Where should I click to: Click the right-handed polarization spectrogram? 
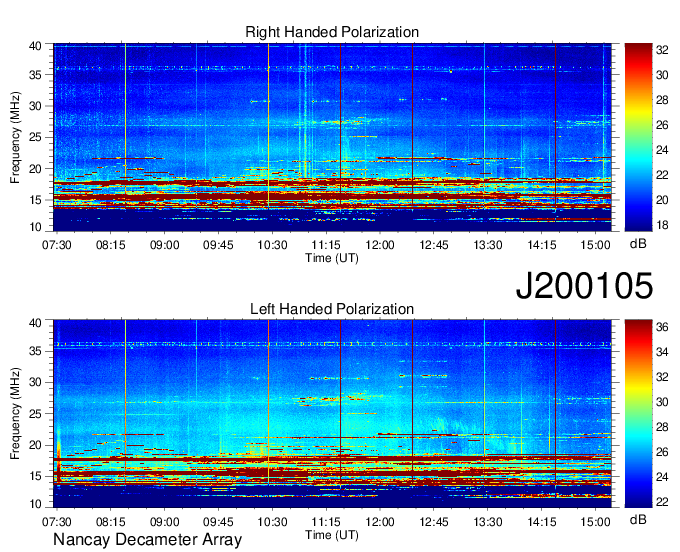(x=332, y=137)
